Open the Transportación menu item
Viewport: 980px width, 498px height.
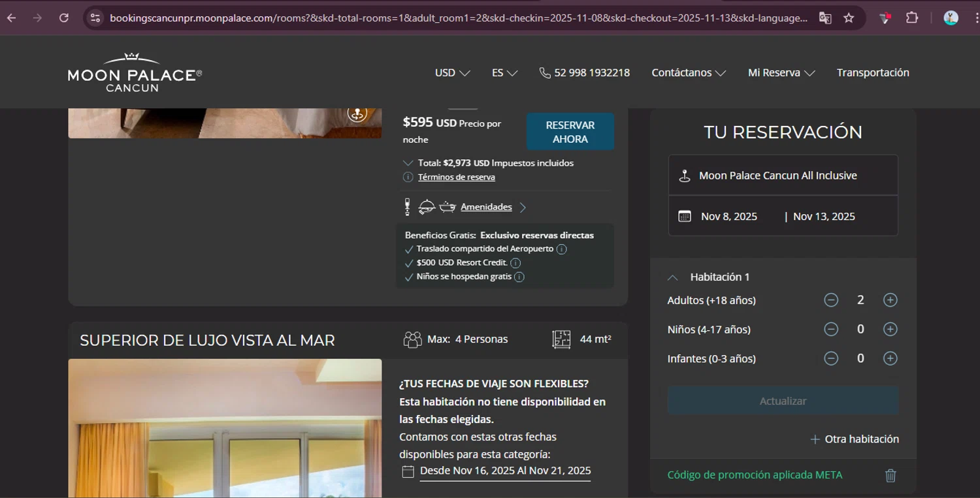873,72
